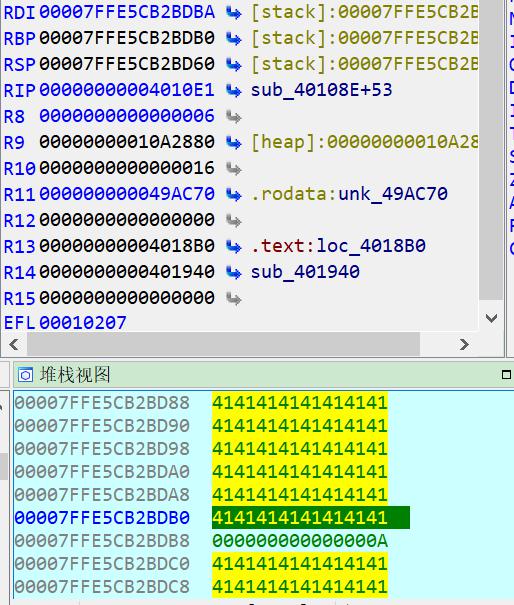Follow the jump arrow next to RSP
This screenshot has height=605, width=514.
(233, 64)
